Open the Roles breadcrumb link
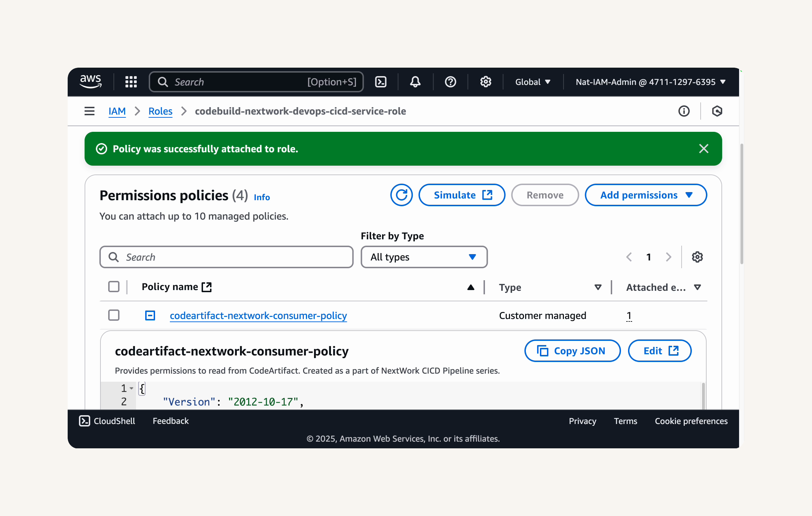 (160, 111)
